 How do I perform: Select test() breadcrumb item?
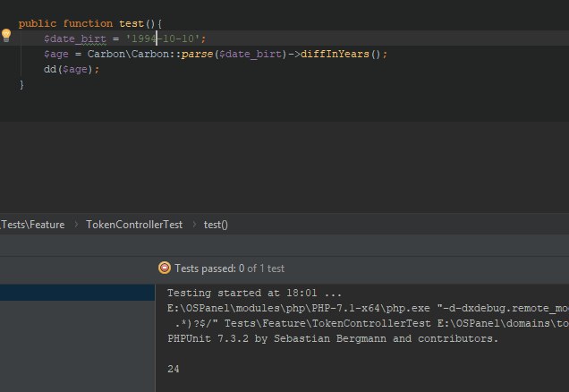[216, 225]
